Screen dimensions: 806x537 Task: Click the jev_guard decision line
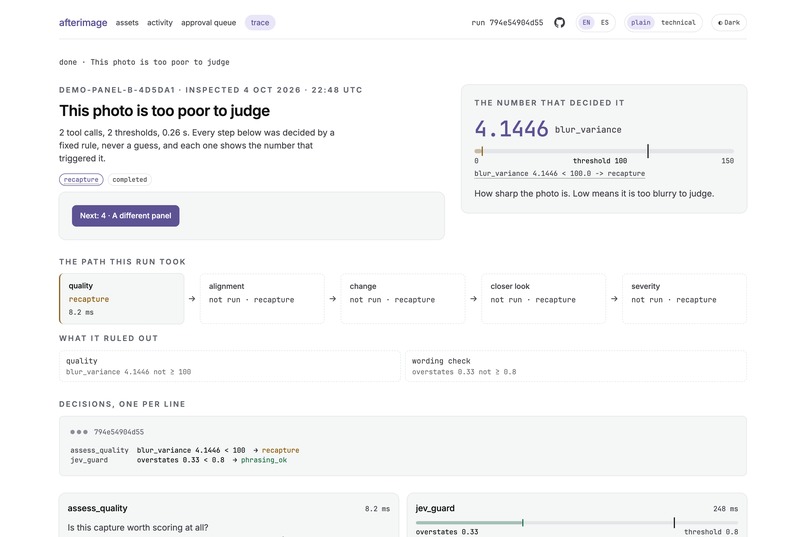point(178,460)
